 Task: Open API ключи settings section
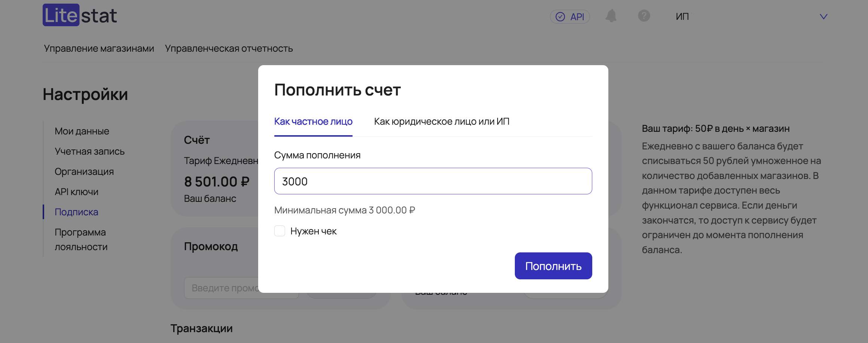click(x=76, y=192)
